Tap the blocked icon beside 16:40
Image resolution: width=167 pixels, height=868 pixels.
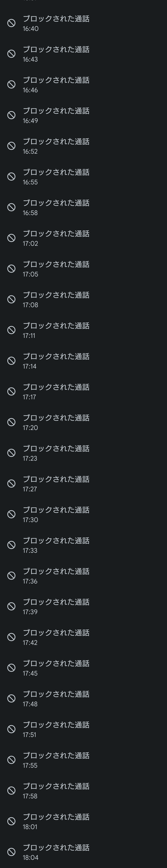[11, 23]
